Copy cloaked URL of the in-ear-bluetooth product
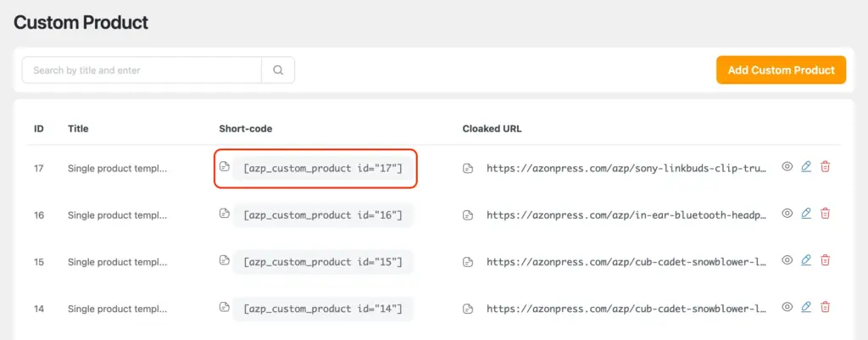The height and width of the screenshot is (340, 868). click(468, 215)
